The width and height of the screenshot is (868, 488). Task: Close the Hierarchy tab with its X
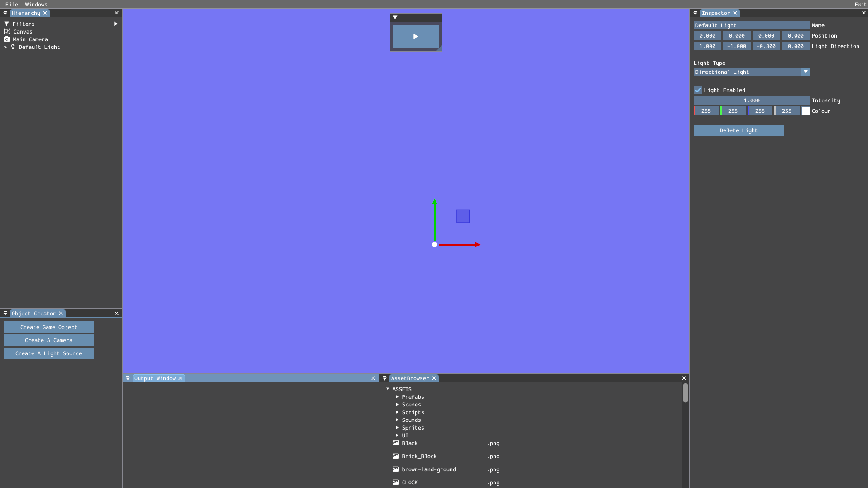(x=45, y=13)
